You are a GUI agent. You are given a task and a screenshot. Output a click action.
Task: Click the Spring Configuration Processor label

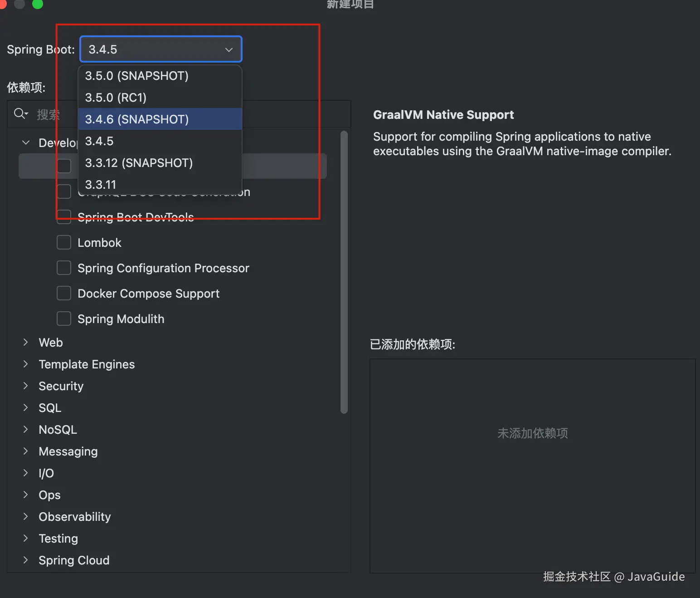point(164,268)
